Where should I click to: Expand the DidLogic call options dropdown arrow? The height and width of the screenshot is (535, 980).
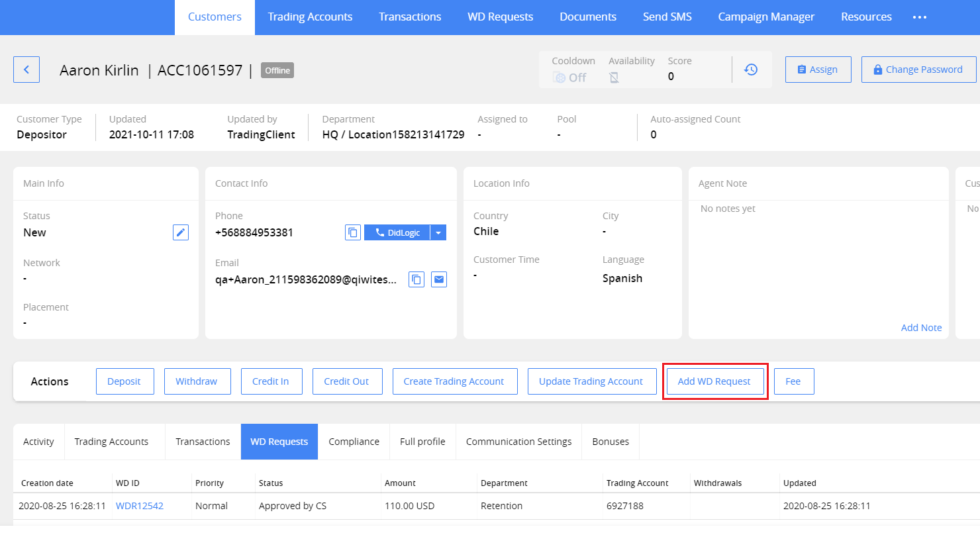click(438, 232)
